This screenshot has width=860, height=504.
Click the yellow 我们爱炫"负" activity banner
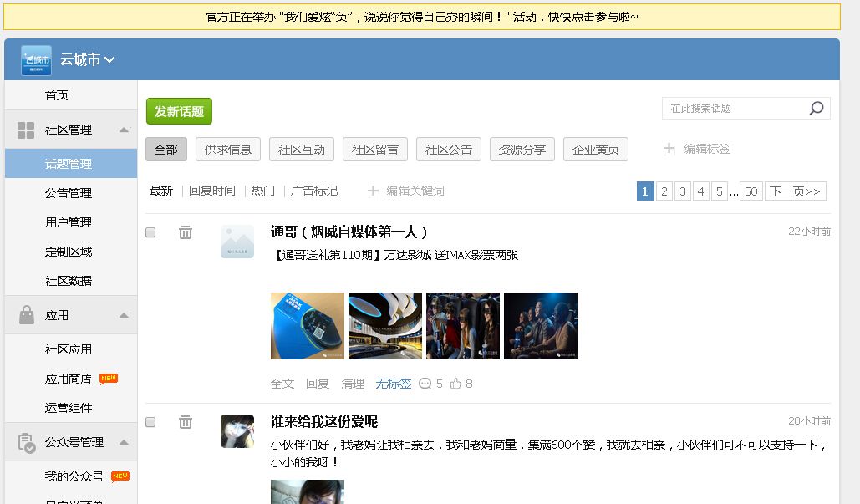tap(422, 17)
